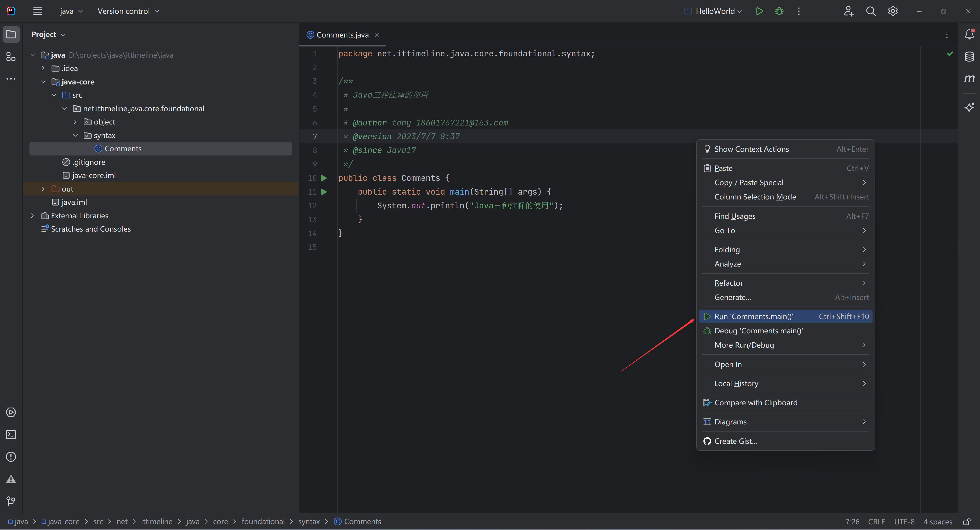Click the green inspection checkmark in editor

point(950,54)
